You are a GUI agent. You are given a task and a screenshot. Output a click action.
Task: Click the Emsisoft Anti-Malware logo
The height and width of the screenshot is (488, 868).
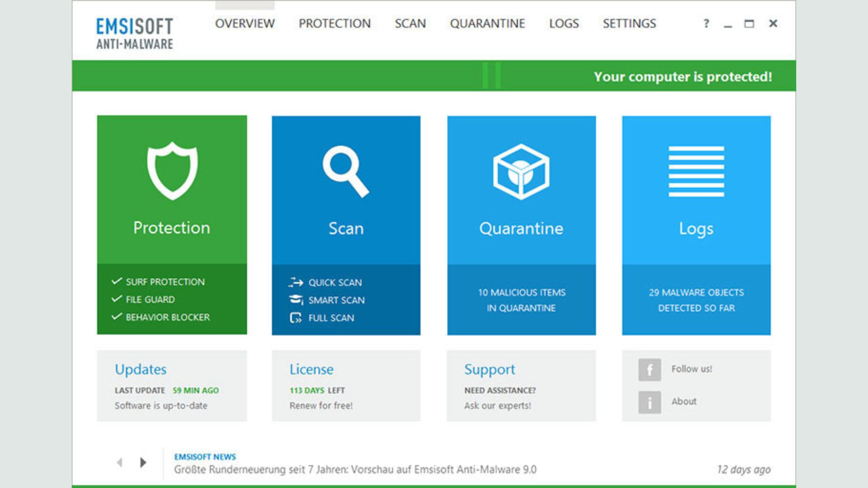pyautogui.click(x=134, y=33)
